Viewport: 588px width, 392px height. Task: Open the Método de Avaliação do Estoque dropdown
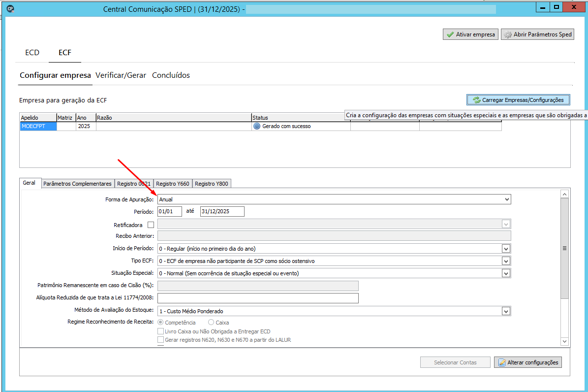coord(506,311)
